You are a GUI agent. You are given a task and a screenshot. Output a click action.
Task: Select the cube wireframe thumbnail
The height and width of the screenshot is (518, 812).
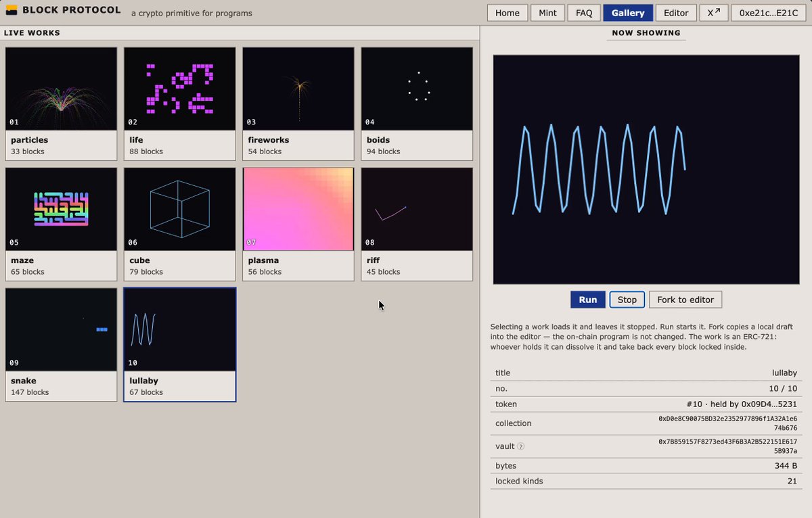(180, 209)
